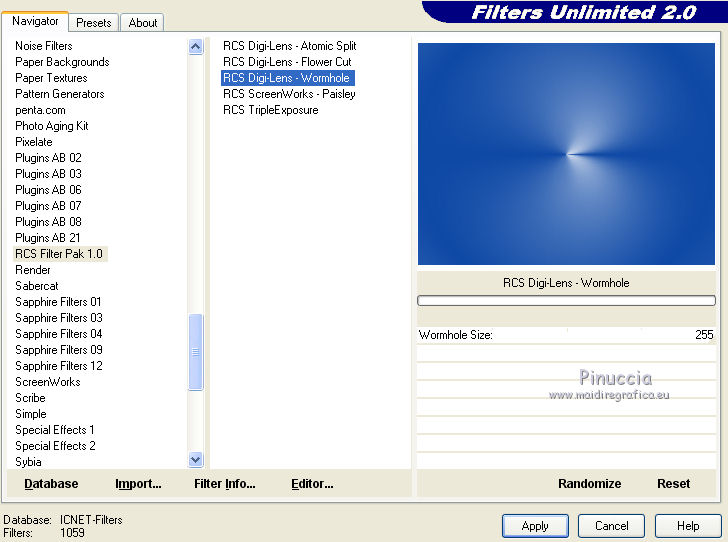Viewport: 728px width, 542px height.
Task: Select the Special Effects 2 category
Action: pyautogui.click(x=55, y=446)
